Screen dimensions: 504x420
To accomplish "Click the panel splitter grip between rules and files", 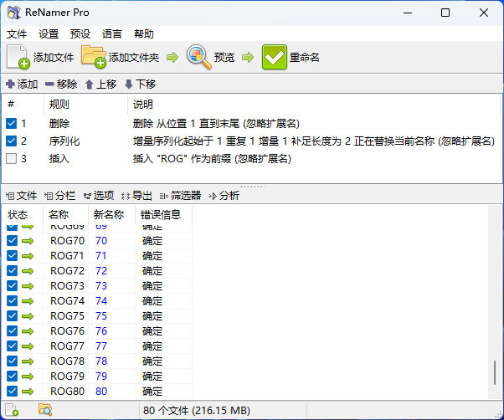I will [252, 187].
